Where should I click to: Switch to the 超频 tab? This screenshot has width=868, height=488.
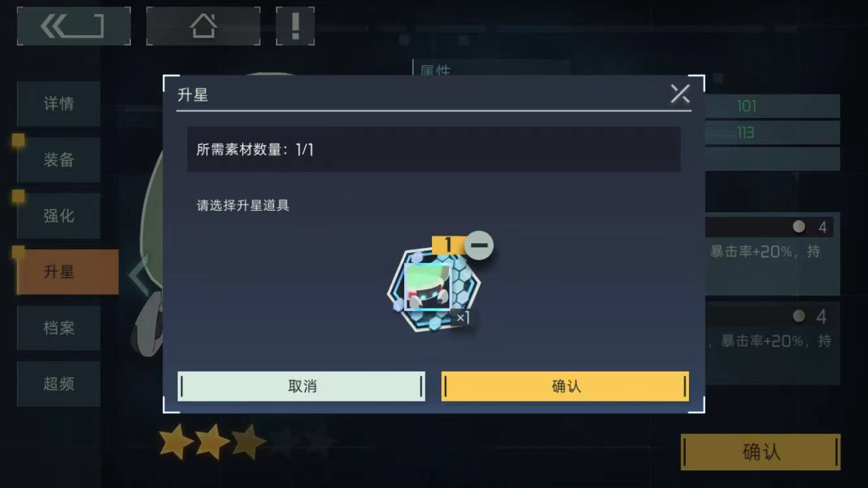coord(59,384)
